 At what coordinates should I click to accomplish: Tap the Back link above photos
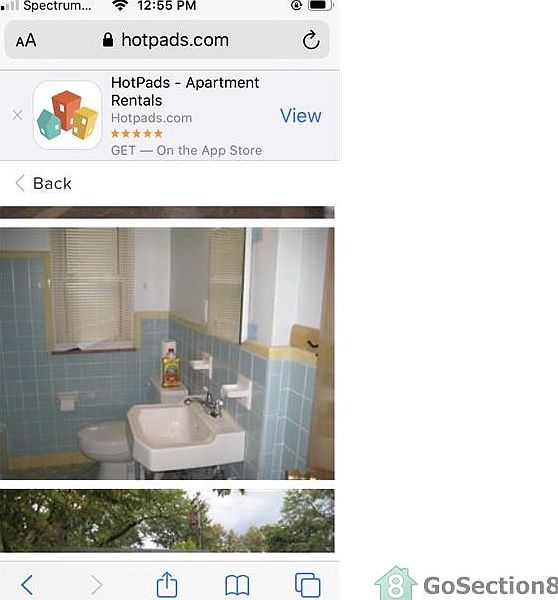(44, 183)
